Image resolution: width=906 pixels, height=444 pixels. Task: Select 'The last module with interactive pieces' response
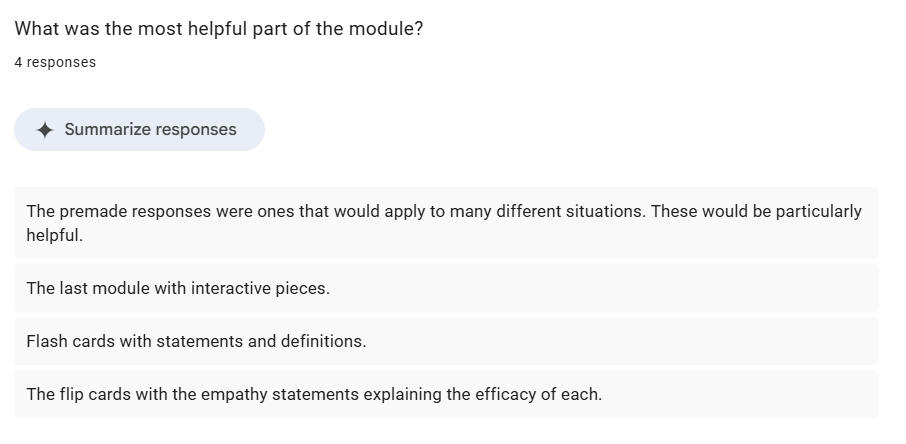tap(446, 288)
